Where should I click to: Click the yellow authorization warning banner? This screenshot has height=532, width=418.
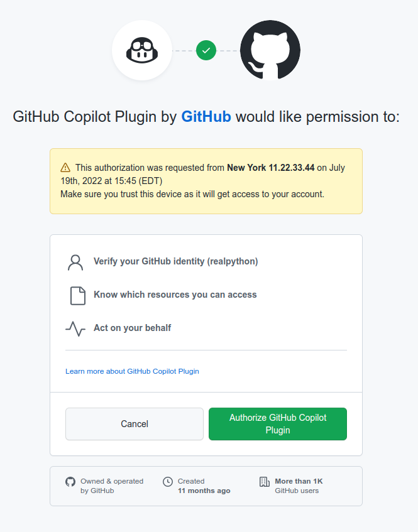tap(206, 180)
